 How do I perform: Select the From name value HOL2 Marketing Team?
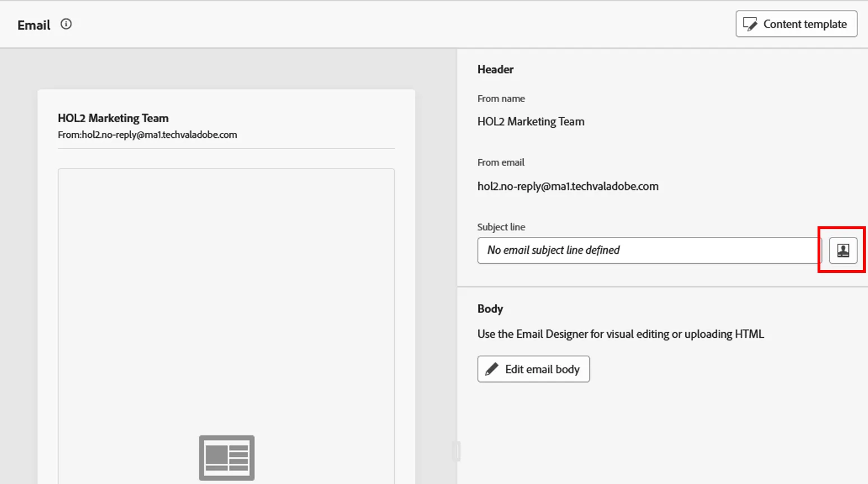click(x=531, y=122)
